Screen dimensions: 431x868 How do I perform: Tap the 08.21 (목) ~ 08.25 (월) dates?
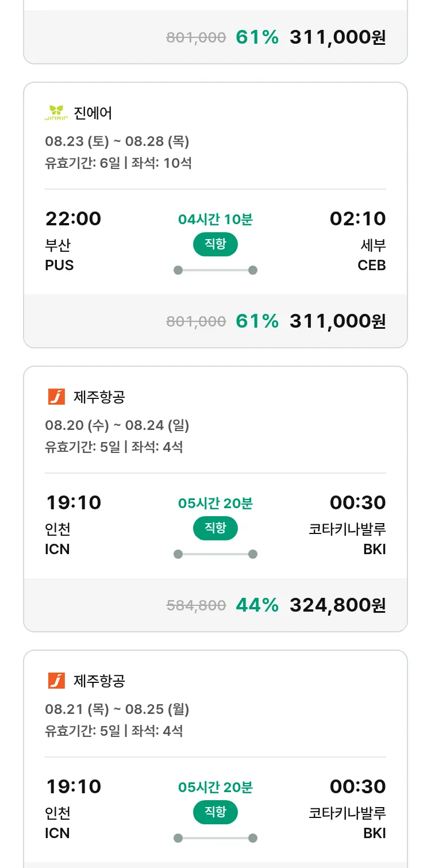tap(117, 709)
